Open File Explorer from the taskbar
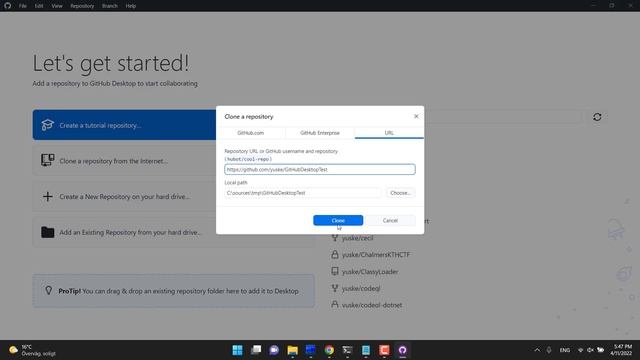 click(292, 350)
